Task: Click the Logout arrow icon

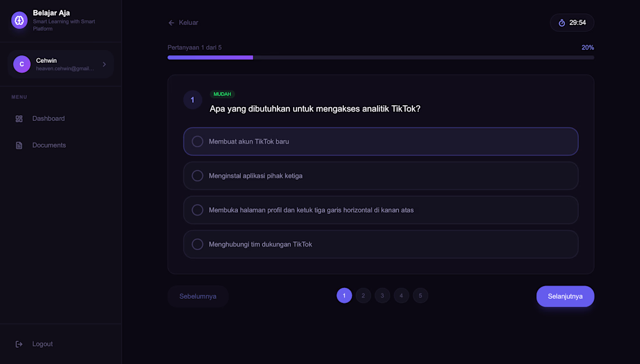Action: [19, 344]
